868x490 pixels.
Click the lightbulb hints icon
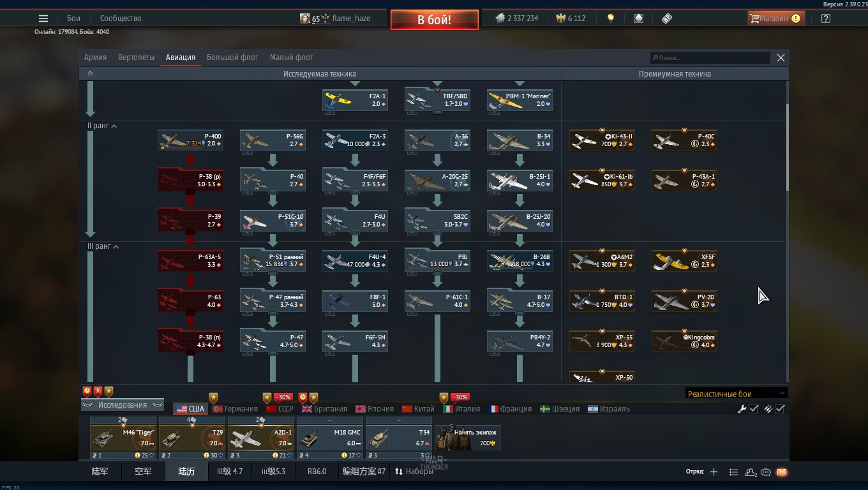tap(611, 19)
